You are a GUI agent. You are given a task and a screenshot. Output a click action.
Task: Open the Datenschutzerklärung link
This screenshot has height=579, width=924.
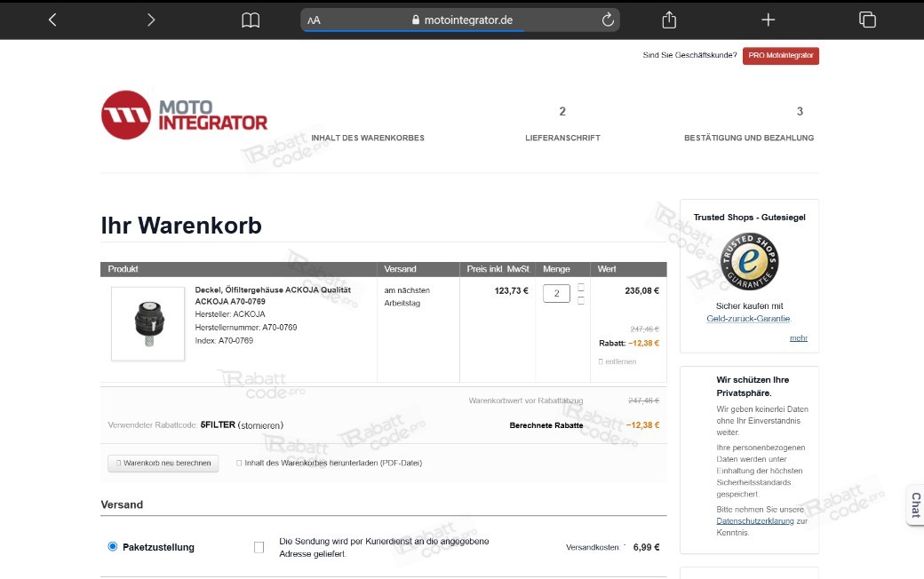755,520
